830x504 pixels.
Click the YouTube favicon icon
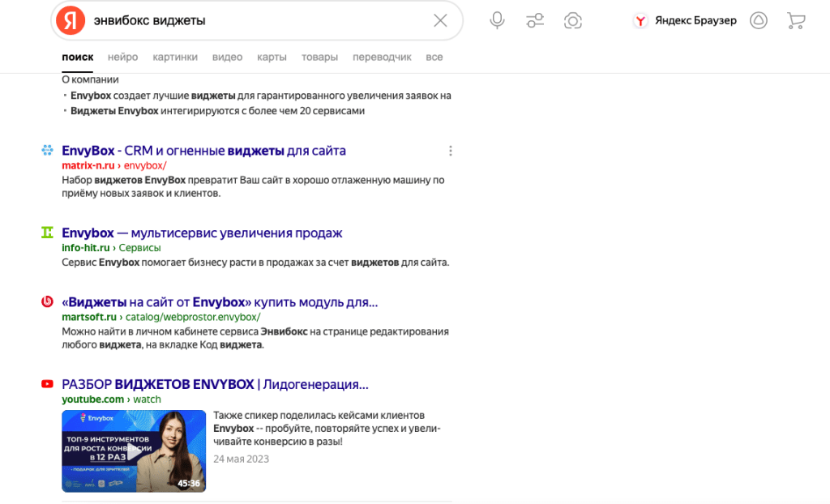click(x=47, y=384)
